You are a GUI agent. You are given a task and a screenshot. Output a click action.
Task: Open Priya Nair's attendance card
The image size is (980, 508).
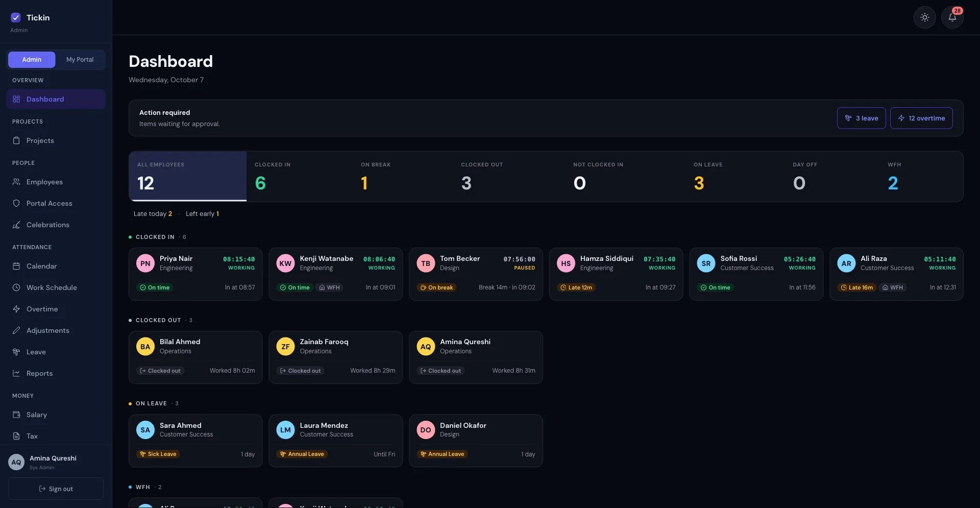tap(195, 274)
